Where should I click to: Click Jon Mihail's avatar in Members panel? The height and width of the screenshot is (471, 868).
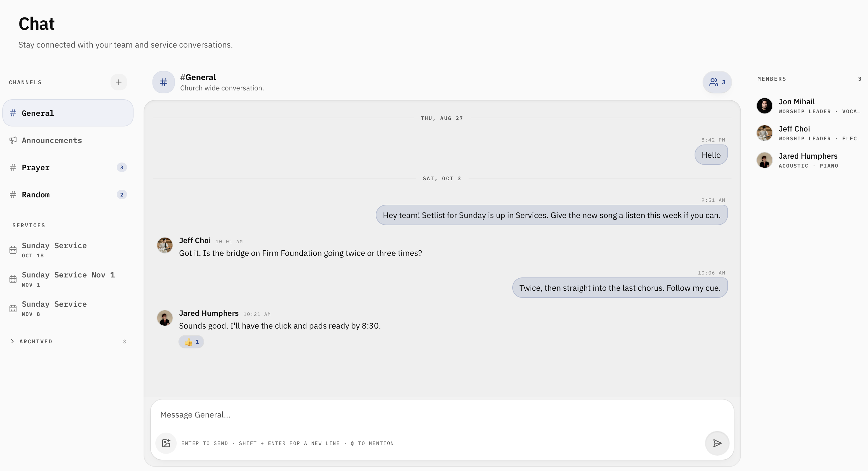click(765, 106)
